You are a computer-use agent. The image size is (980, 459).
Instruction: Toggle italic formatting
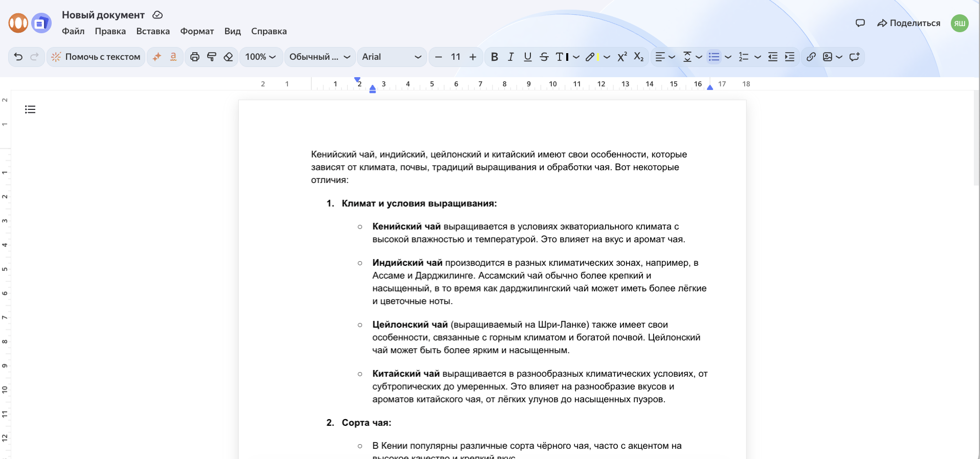coord(510,57)
